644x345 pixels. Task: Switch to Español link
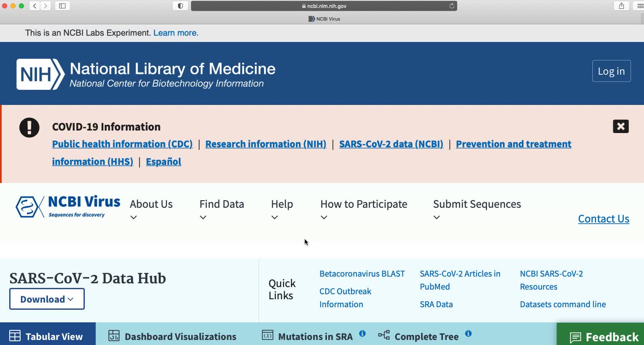(164, 162)
